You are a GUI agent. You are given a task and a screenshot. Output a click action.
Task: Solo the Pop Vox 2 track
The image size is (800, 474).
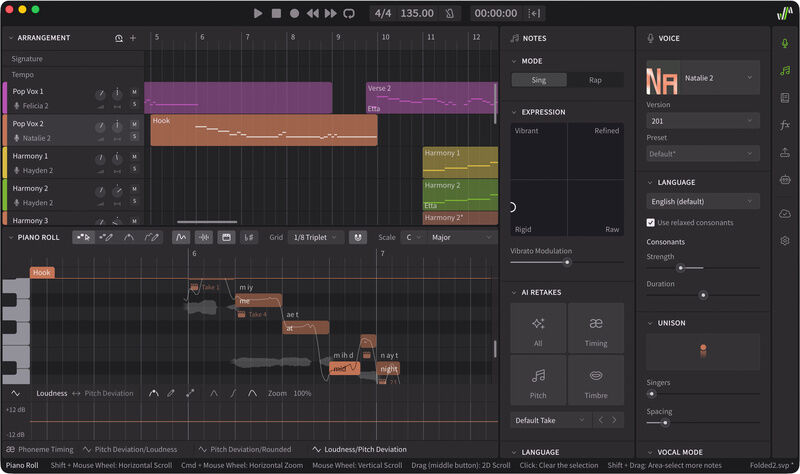(x=134, y=136)
